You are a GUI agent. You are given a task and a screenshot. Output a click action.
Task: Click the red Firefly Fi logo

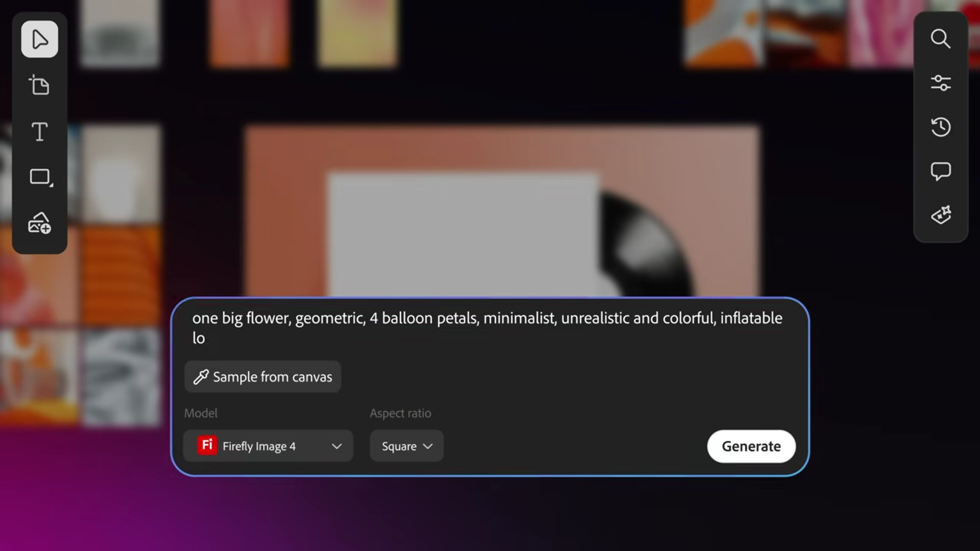pyautogui.click(x=207, y=445)
